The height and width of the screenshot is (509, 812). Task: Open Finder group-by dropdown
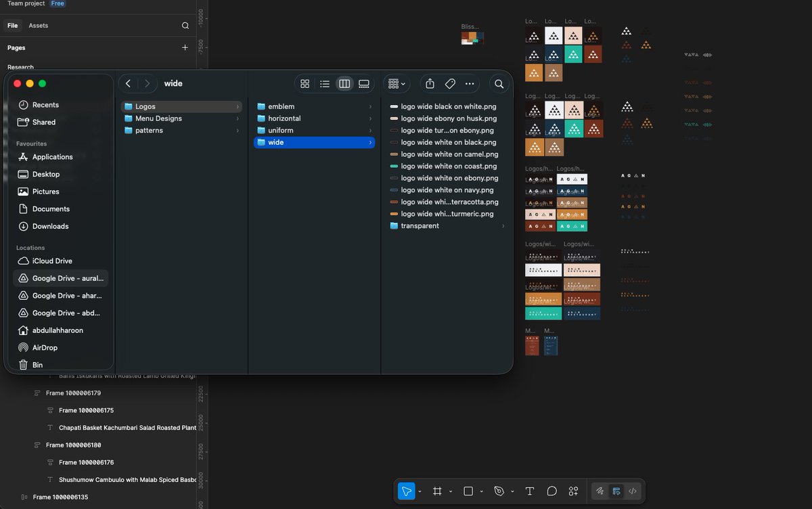click(x=397, y=84)
